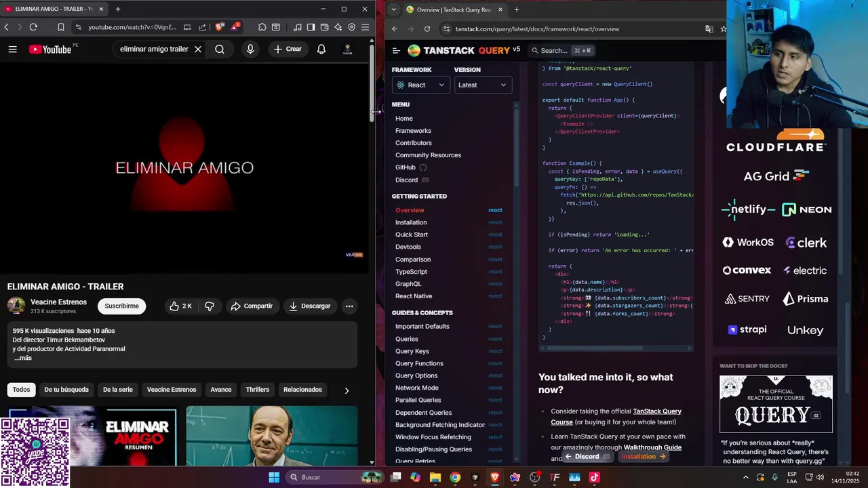Open Brave Shields lion icon
Screen dimensions: 868x488
[219, 27]
